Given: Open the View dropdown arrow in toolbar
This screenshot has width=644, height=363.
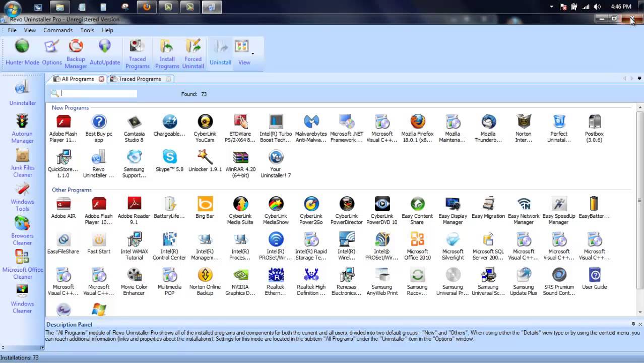Looking at the screenshot, I should [x=252, y=53].
